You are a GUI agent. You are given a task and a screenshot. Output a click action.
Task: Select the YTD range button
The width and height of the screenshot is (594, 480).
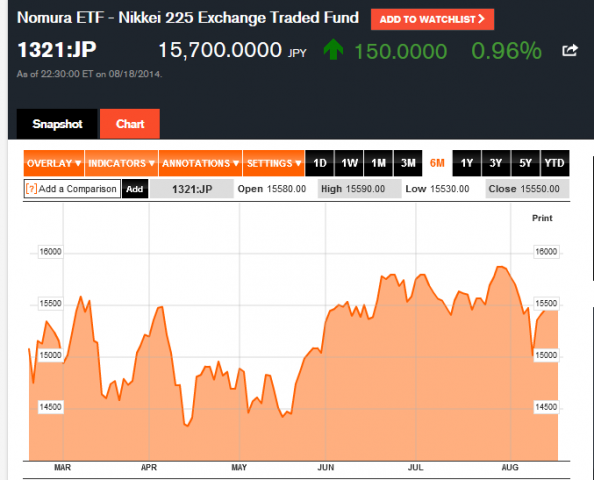(x=555, y=163)
